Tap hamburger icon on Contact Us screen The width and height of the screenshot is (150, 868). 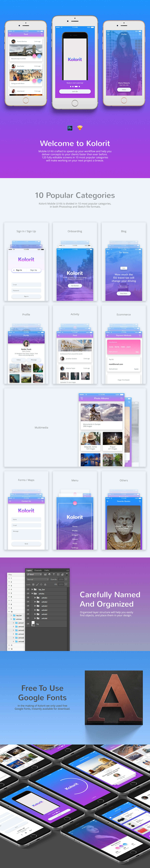point(42,501)
